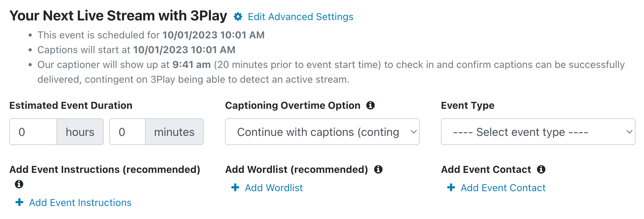The image size is (644, 219).
Task: Focus the hours duration input field
Action: 33,132
